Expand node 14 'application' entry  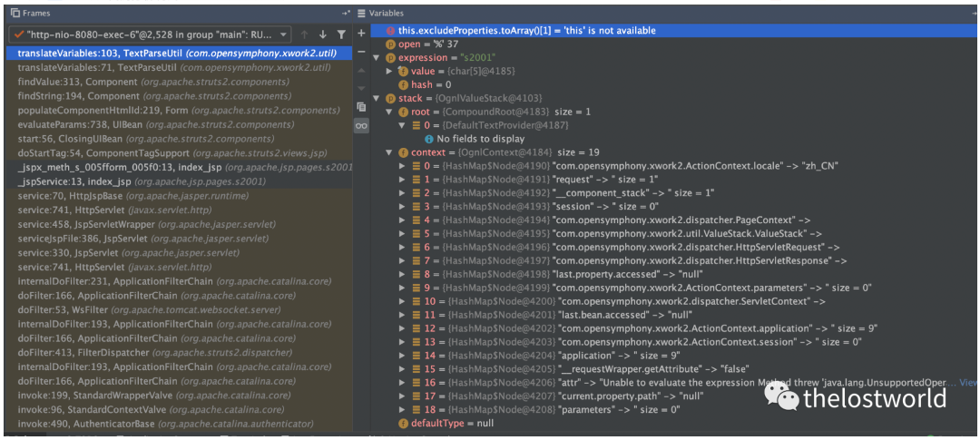click(x=402, y=356)
